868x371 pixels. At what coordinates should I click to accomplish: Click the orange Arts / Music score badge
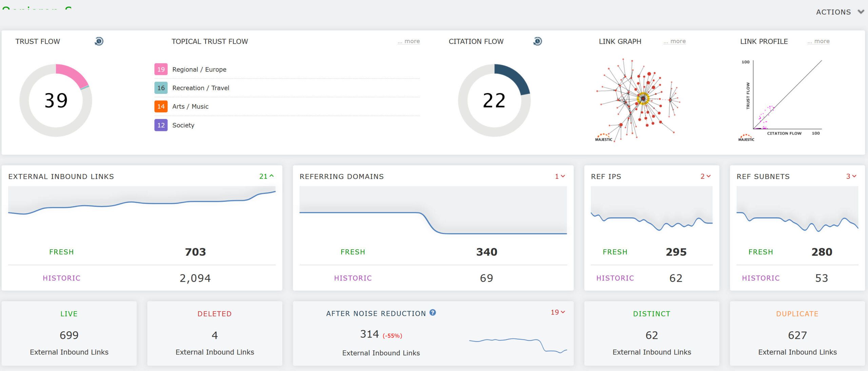pos(161,106)
